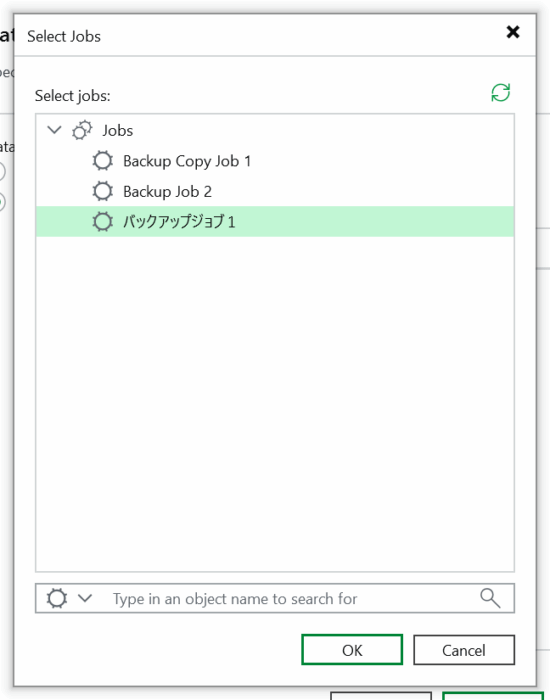Confirm selection with OK button

coord(352,650)
